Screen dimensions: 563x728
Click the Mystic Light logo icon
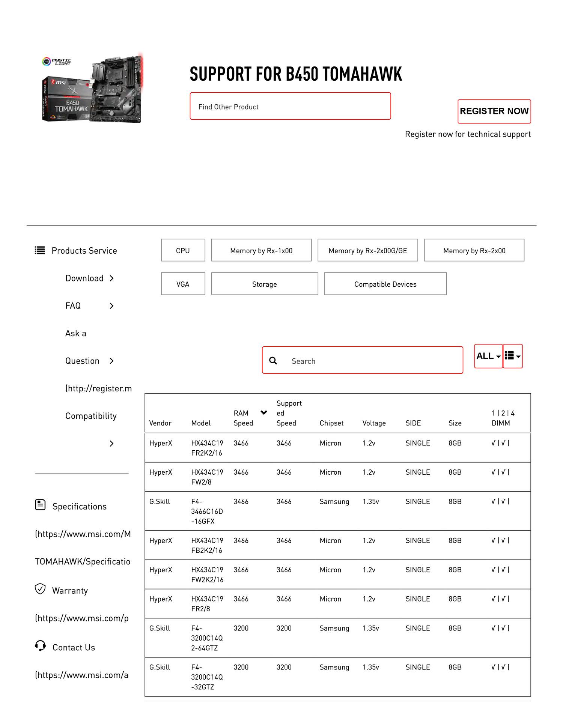47,62
